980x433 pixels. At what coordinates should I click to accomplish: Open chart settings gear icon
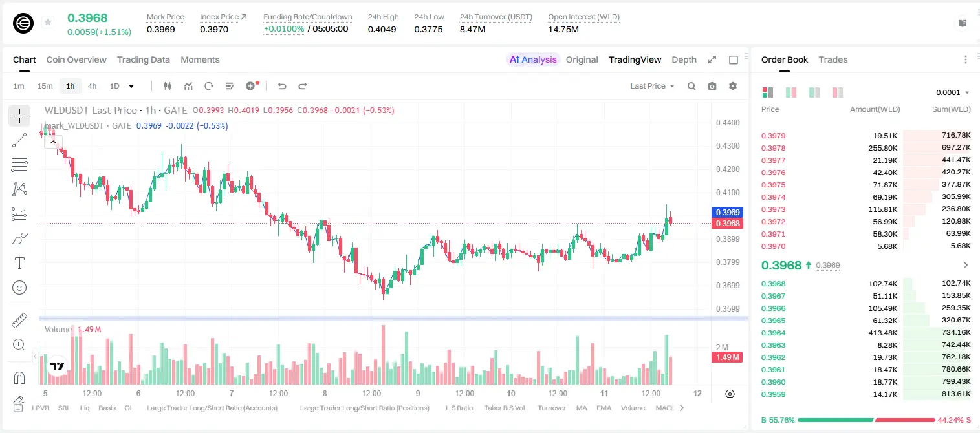[733, 86]
